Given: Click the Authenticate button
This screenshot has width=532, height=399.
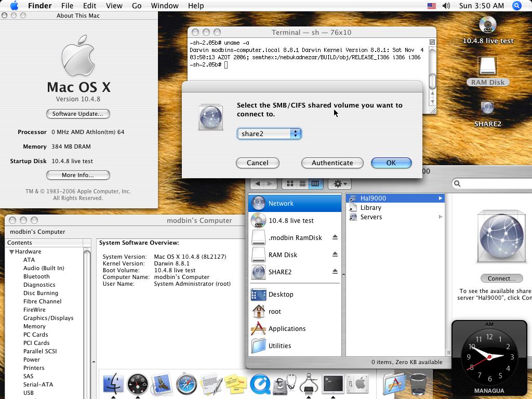Looking at the screenshot, I should (332, 163).
